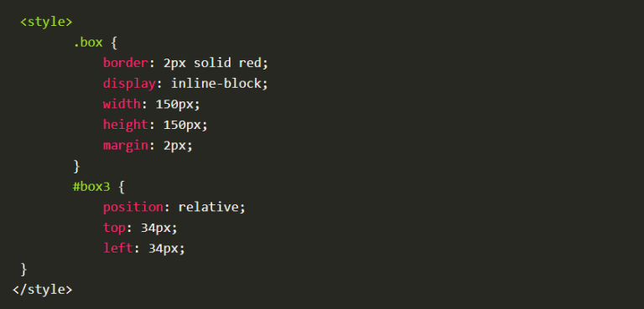Click the opening <style> tag
The image size is (644, 309).
[46, 22]
